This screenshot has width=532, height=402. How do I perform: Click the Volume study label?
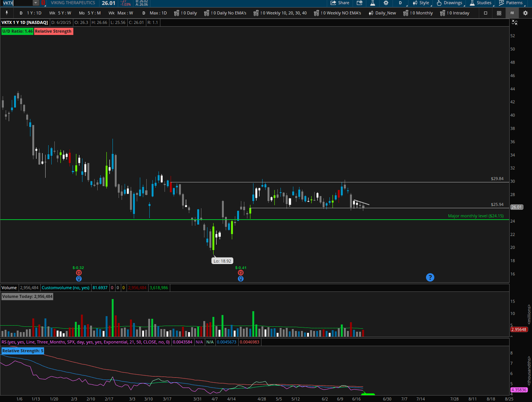[x=9, y=288]
